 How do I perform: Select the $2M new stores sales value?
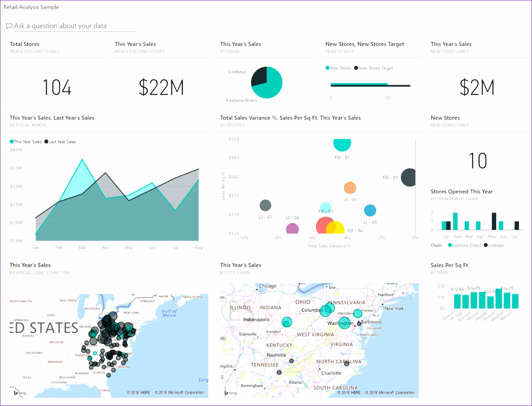477,87
